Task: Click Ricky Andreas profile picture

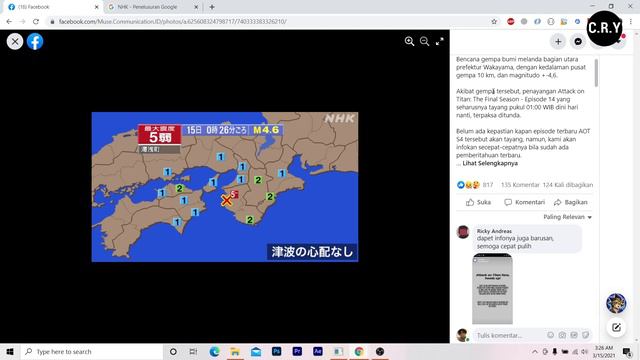Action: (463, 232)
